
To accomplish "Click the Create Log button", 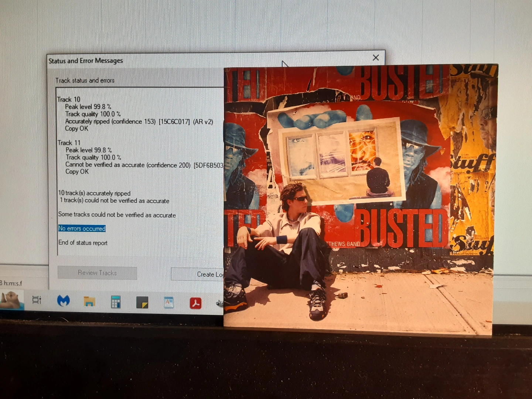I will point(198,274).
